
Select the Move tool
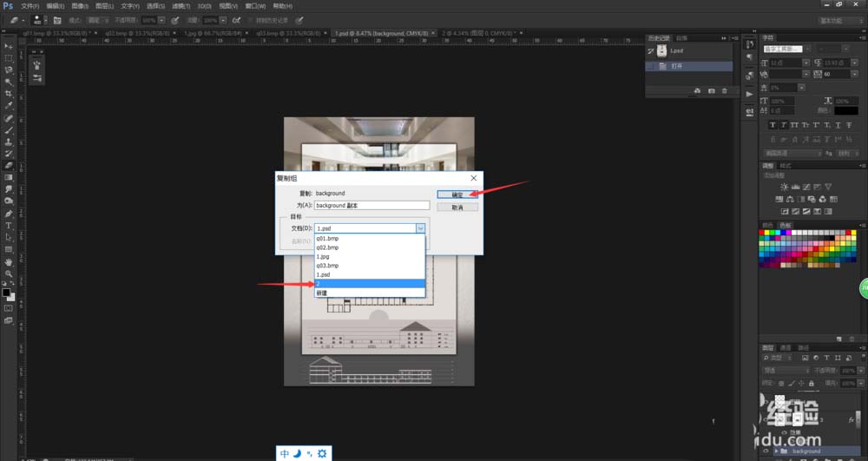point(9,46)
